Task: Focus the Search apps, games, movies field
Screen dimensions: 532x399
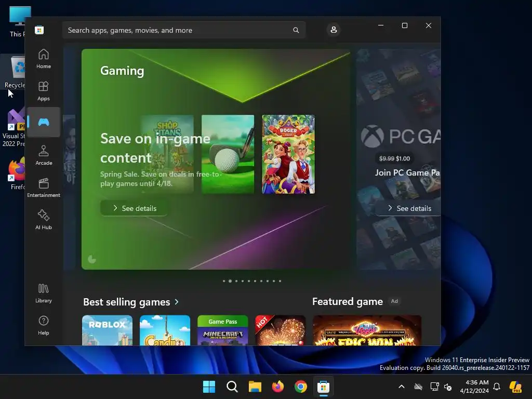Action: click(184, 30)
